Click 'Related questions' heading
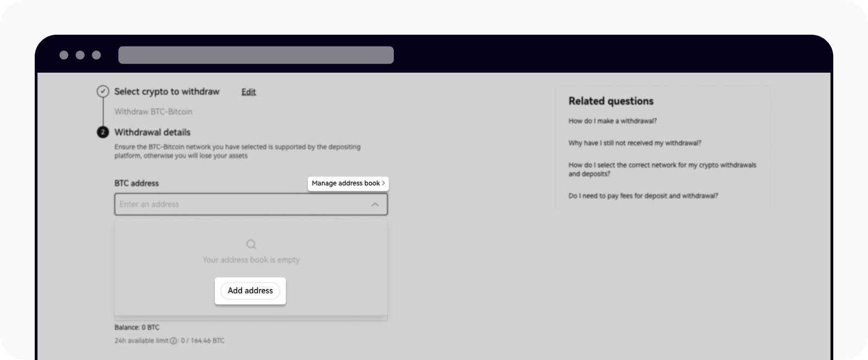Image resolution: width=868 pixels, height=360 pixels. [611, 101]
